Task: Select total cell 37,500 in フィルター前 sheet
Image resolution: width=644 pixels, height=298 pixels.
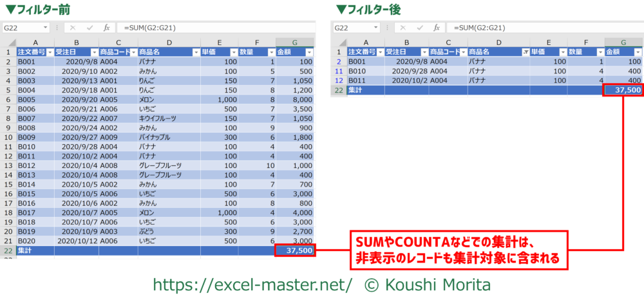Action: (294, 250)
